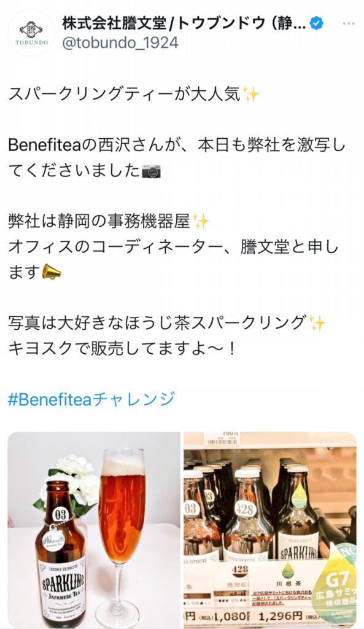Click the tweet line スパークリングティーが大人気
Image resolution: width=364 pixels, height=629 pixels.
pyautogui.click(x=134, y=95)
